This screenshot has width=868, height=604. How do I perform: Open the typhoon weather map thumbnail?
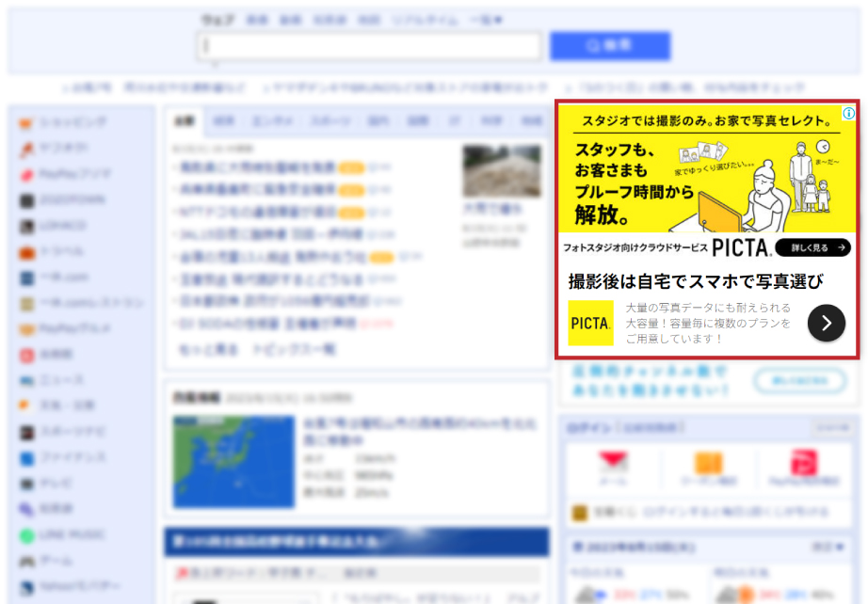point(233,462)
